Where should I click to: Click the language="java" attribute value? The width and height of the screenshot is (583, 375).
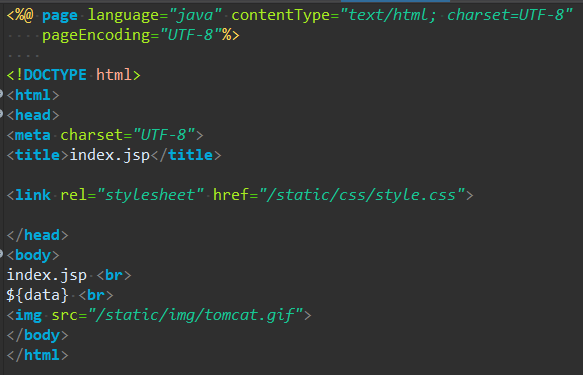point(195,15)
